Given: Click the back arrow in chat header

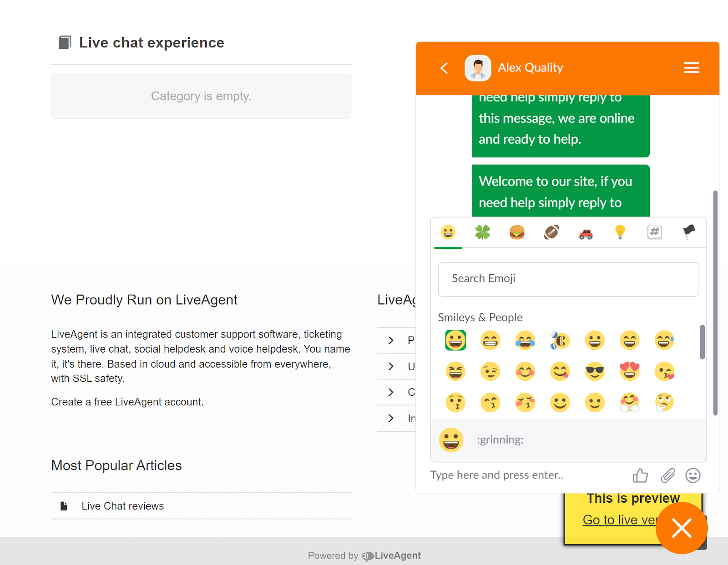Looking at the screenshot, I should (445, 68).
